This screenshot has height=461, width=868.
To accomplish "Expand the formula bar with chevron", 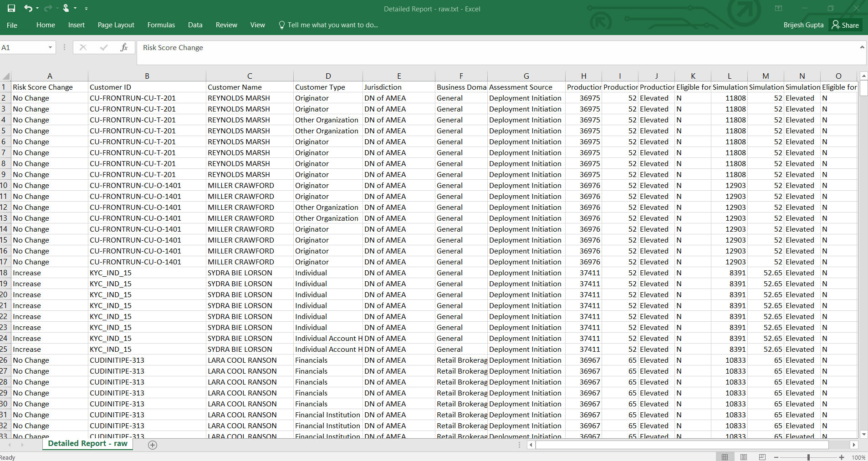I will 862,47.
